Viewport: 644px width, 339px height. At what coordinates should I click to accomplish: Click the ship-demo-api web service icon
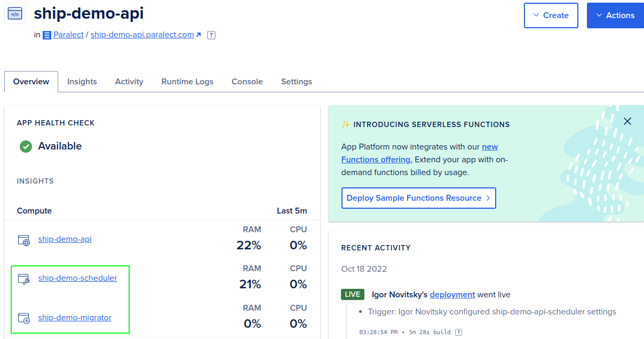point(24,240)
